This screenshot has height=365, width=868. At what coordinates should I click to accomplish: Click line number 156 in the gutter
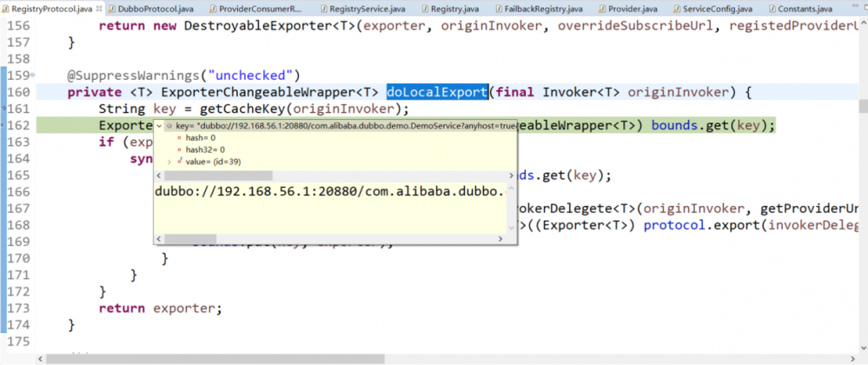(21, 25)
